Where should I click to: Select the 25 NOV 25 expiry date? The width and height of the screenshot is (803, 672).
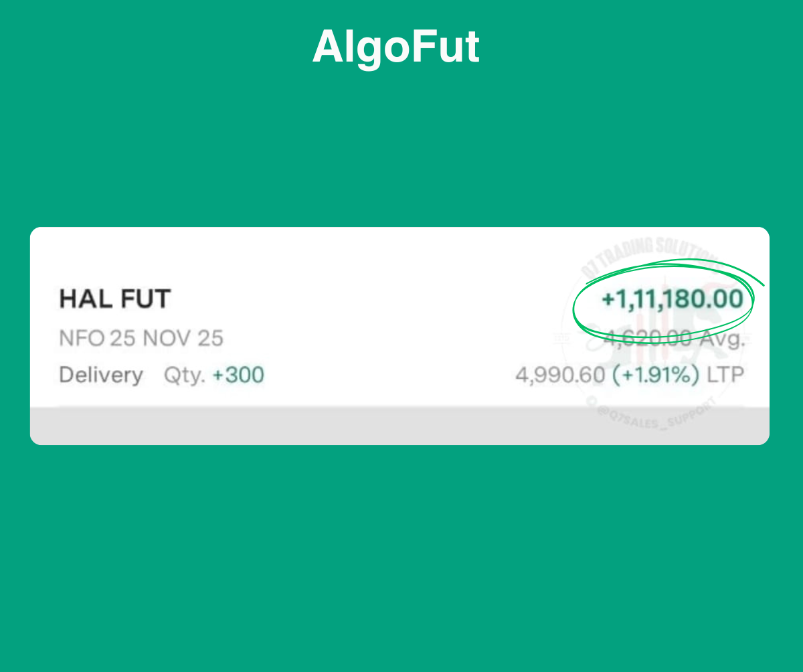coord(167,339)
